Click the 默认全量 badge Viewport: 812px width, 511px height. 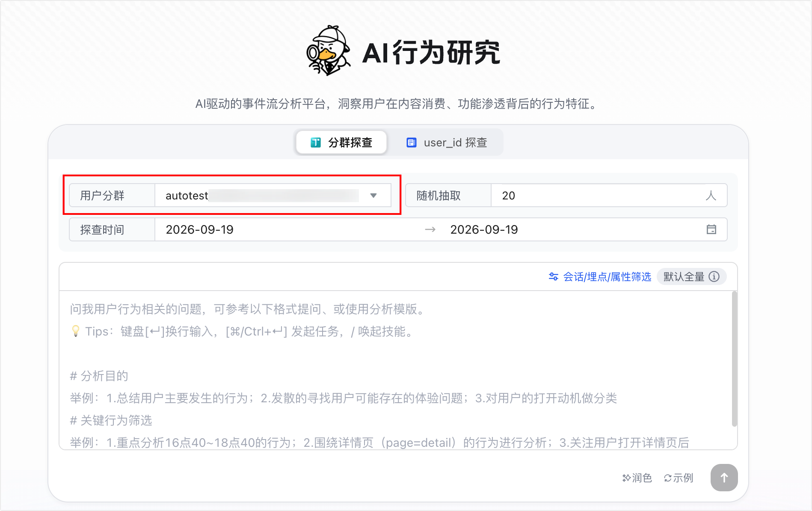pos(691,276)
